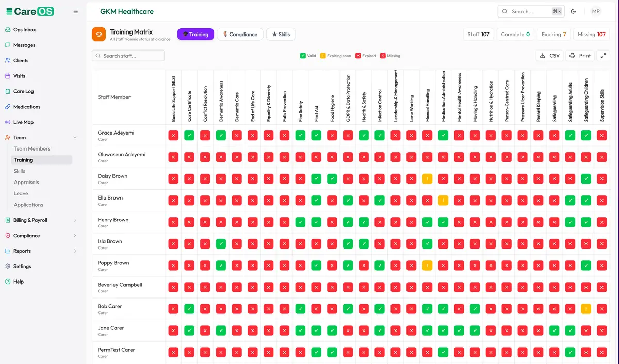Image resolution: width=619 pixels, height=364 pixels.
Task: Collapse sidebar with hamburger icon
Action: (76, 11)
